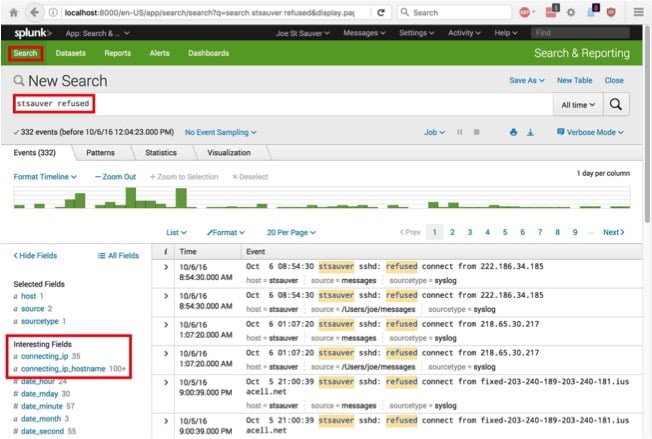Open the Save As dropdown
This screenshot has width=652, height=439.
click(x=527, y=80)
